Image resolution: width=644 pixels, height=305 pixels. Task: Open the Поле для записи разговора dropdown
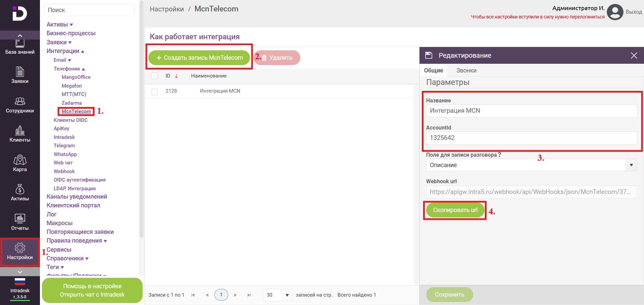pyautogui.click(x=531, y=165)
